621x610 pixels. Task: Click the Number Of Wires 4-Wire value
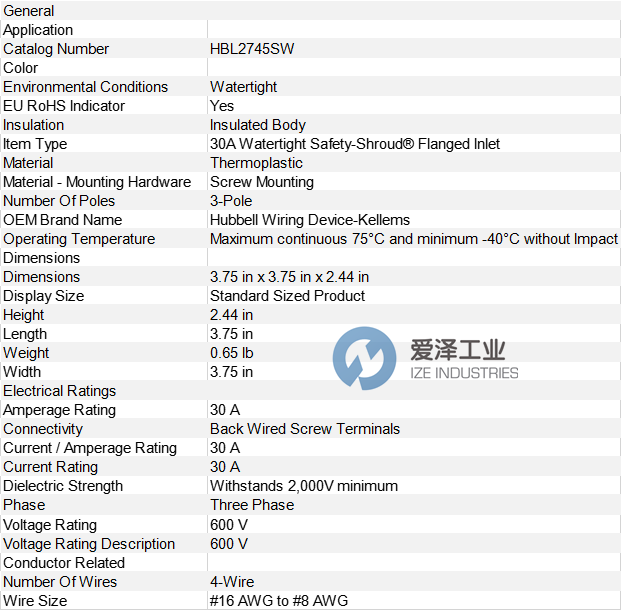232,582
